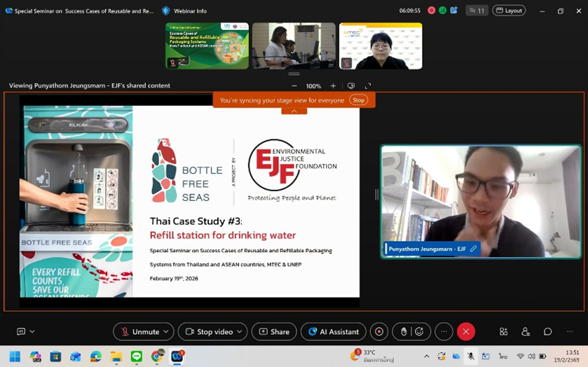
Task: Expand video options arrow next to Stop video
Action: [x=240, y=332]
